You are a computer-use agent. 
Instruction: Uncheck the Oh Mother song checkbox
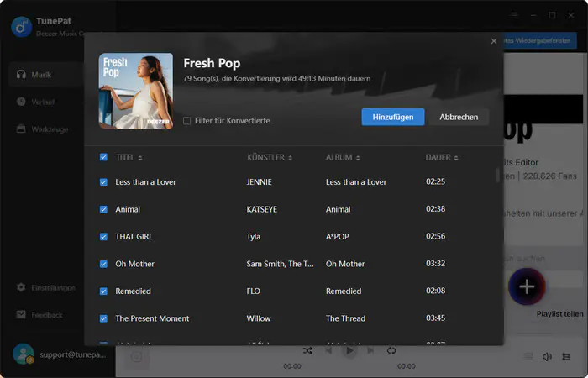pyautogui.click(x=103, y=264)
